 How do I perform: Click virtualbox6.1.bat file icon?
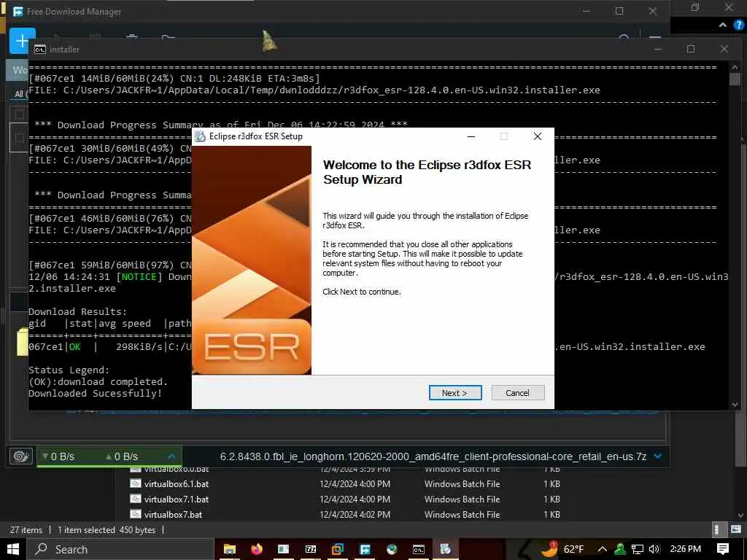click(136, 484)
